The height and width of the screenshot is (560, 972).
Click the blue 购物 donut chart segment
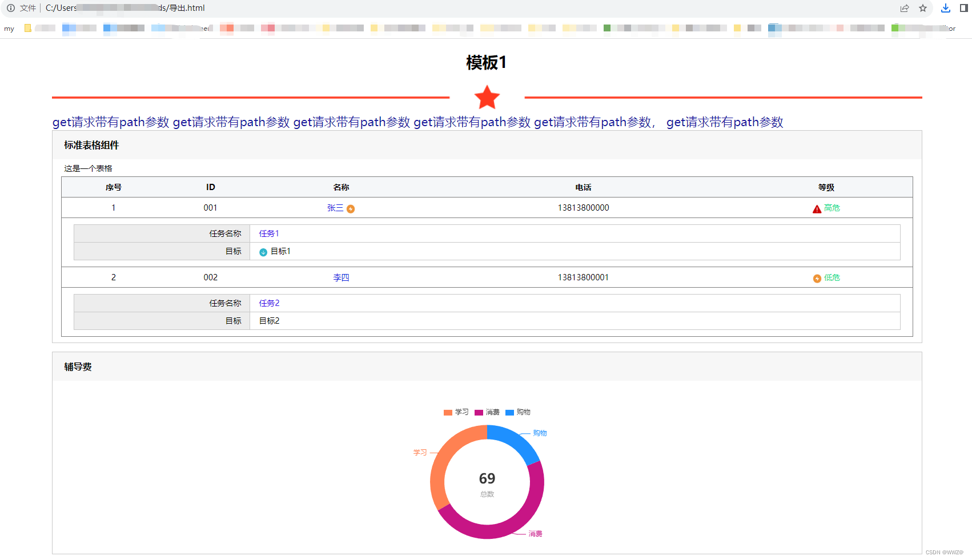click(x=515, y=441)
